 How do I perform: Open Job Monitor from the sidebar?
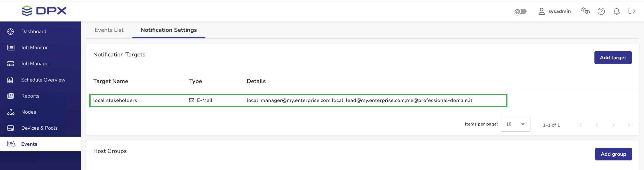34,48
